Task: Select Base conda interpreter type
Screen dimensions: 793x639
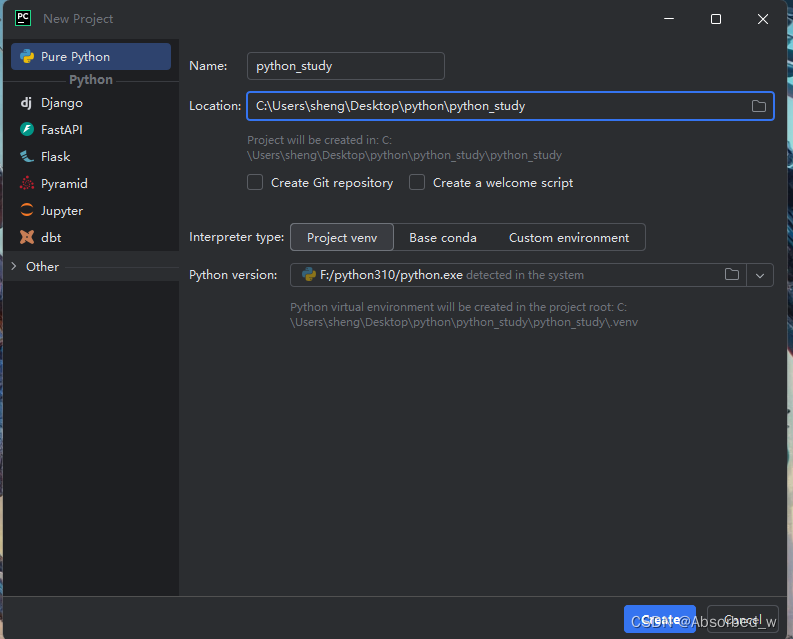Action: tap(443, 237)
